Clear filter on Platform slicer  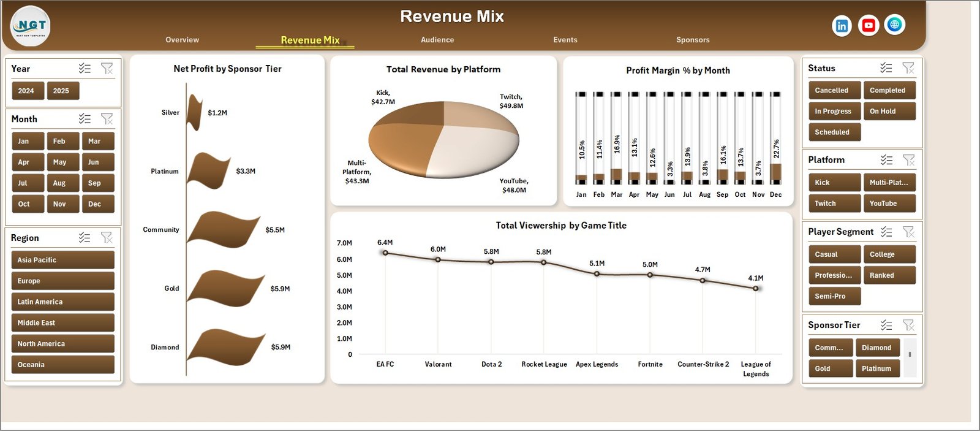[908, 160]
